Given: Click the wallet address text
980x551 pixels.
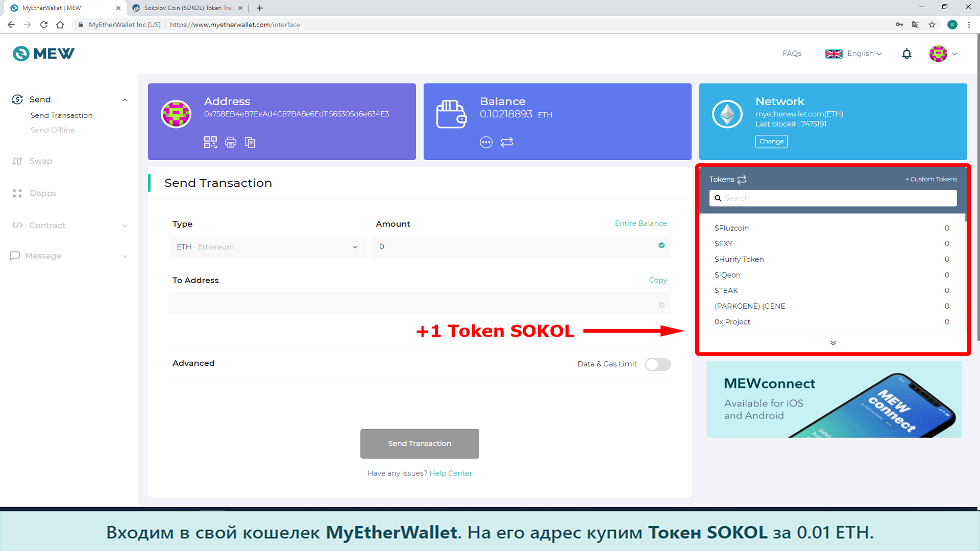Looking at the screenshot, I should [x=297, y=114].
